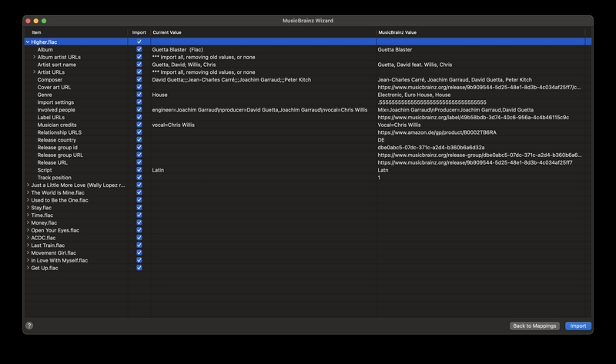Click current Genre value 'House'
Screen dimensions: 616x364
click(159, 95)
